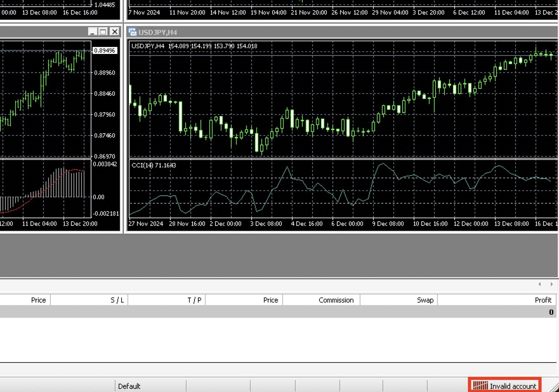559x392 pixels.
Task: Click the connection status bars icon
Action: [480, 385]
